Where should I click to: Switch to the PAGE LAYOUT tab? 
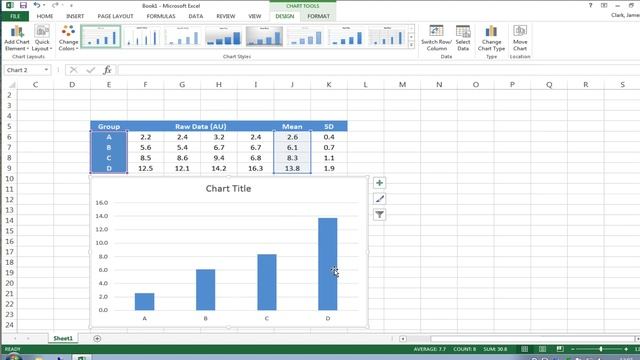tap(116, 16)
